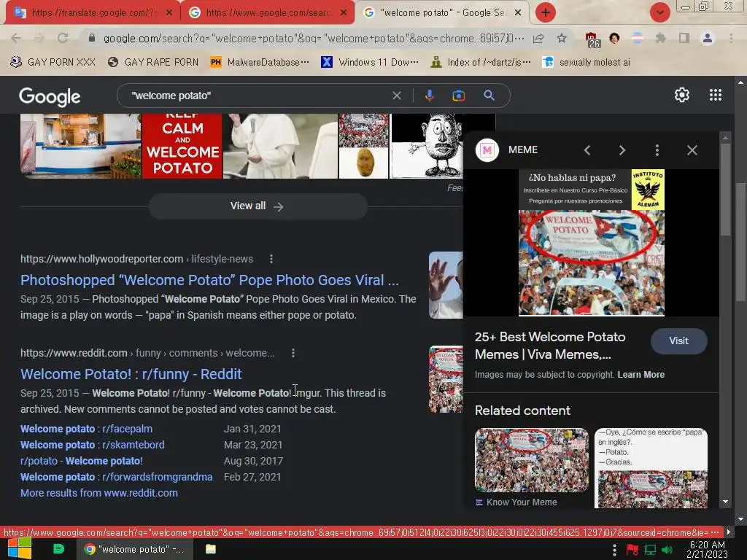
Task: Click the green app icon on taskbar
Action: point(58,549)
